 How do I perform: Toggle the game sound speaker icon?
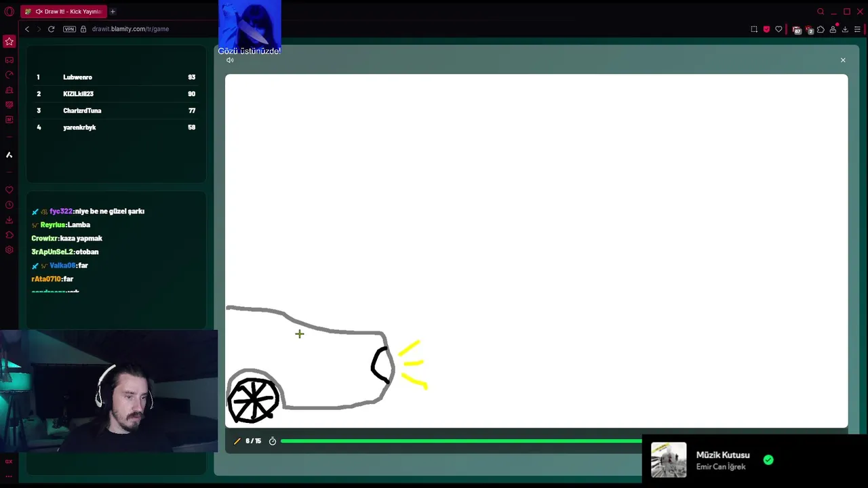[230, 60]
